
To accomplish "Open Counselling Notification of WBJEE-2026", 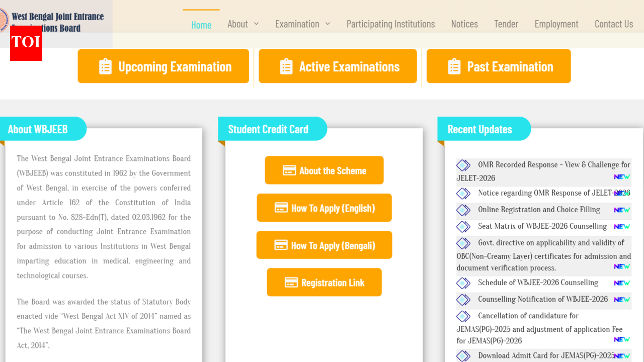I will (543, 299).
